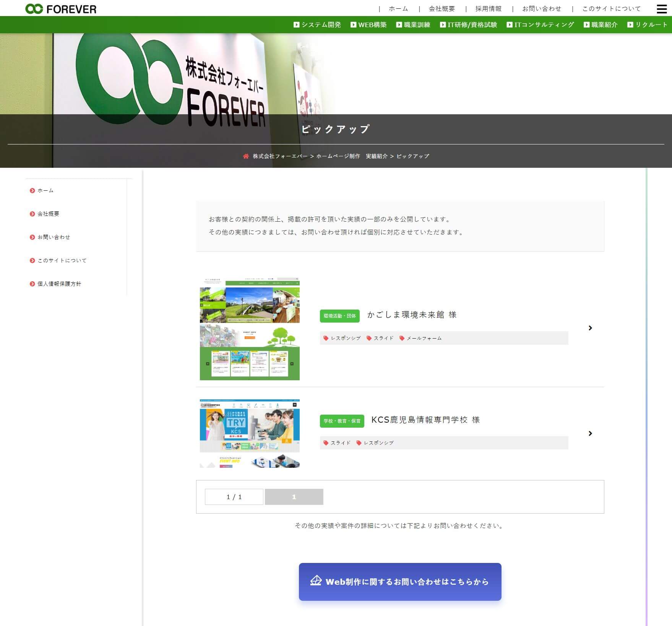Click the red circle icon beside sidebar お問い合わせ
The height and width of the screenshot is (626, 672).
tap(32, 237)
